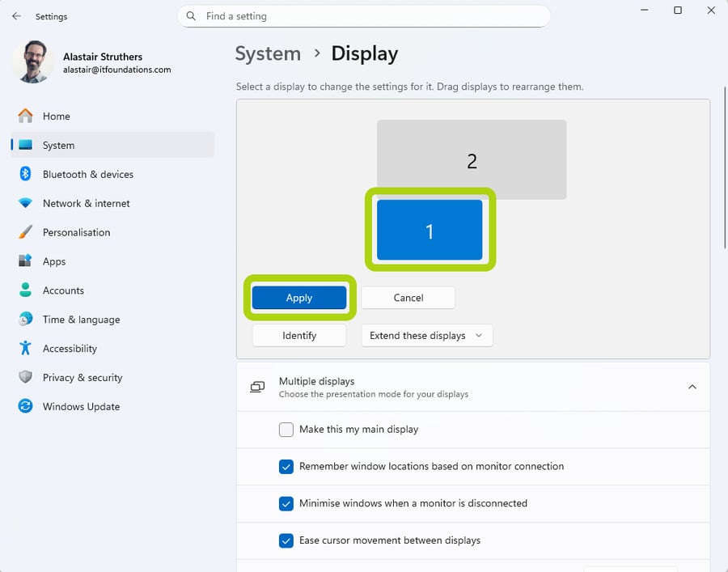The width and height of the screenshot is (728, 572).
Task: Select the Time & language icon
Action: [x=27, y=320]
